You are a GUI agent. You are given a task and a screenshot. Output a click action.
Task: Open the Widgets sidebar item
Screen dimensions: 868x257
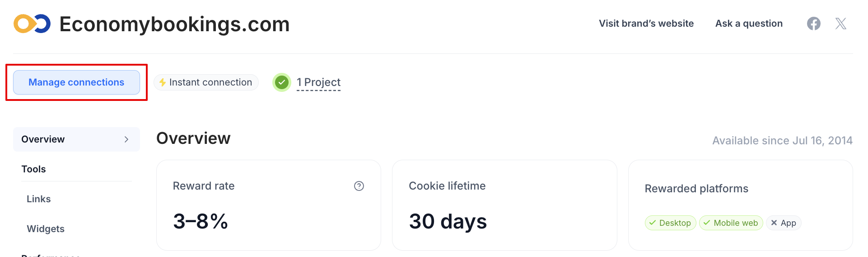[x=46, y=229]
